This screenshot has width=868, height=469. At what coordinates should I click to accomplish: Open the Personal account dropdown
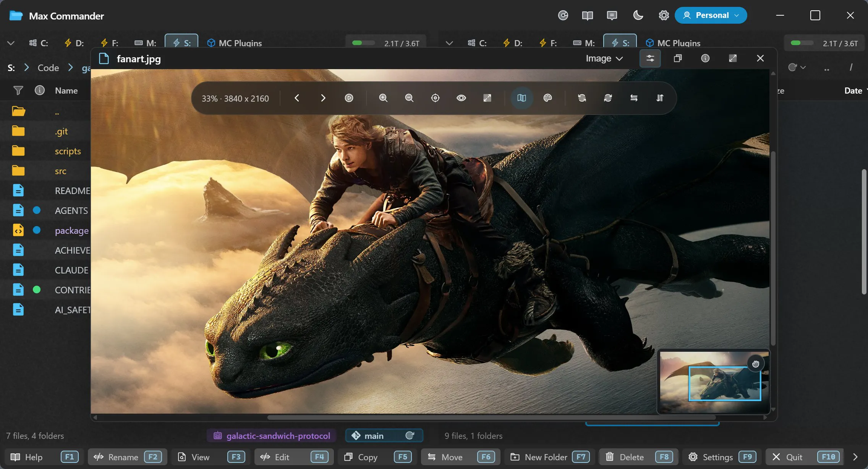pos(711,15)
